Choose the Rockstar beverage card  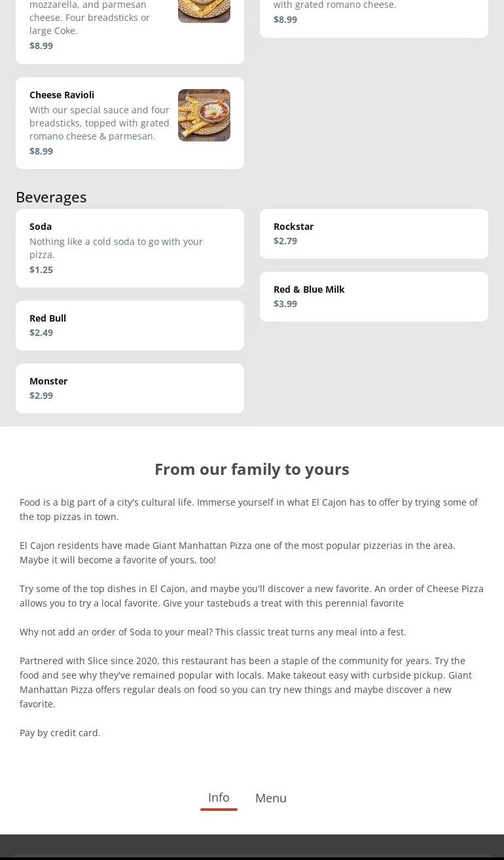(x=373, y=233)
